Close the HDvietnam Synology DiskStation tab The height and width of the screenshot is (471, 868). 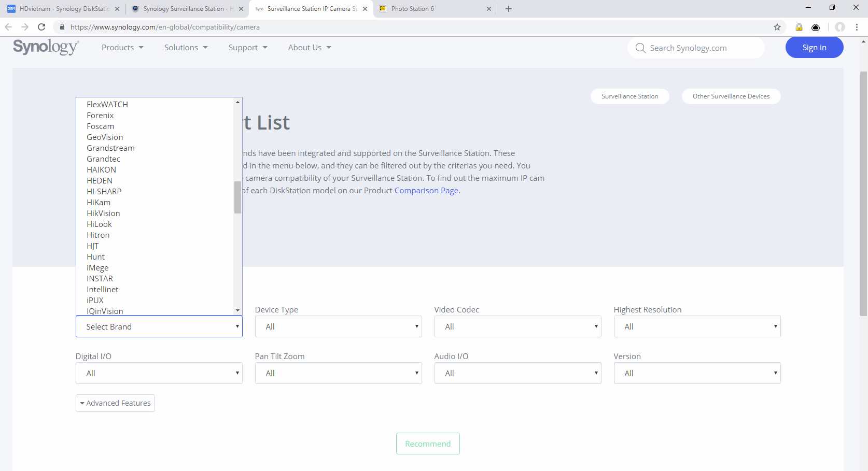coord(117,9)
